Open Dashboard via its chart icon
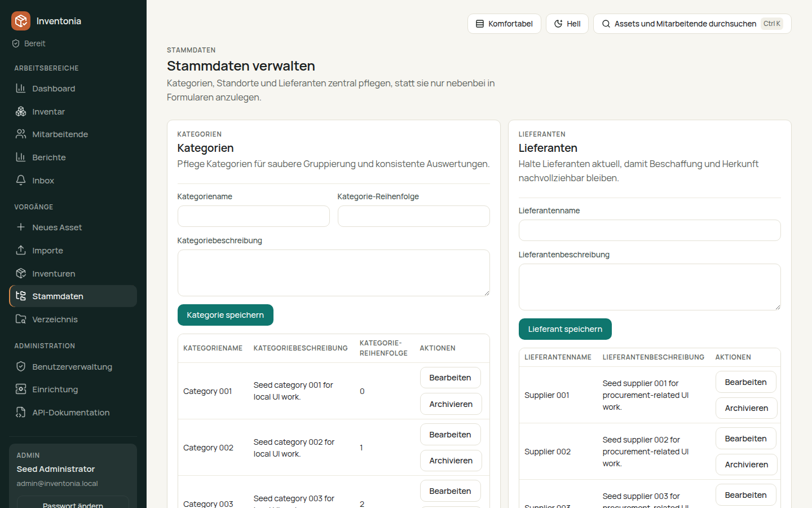The image size is (812, 508). 21,88
